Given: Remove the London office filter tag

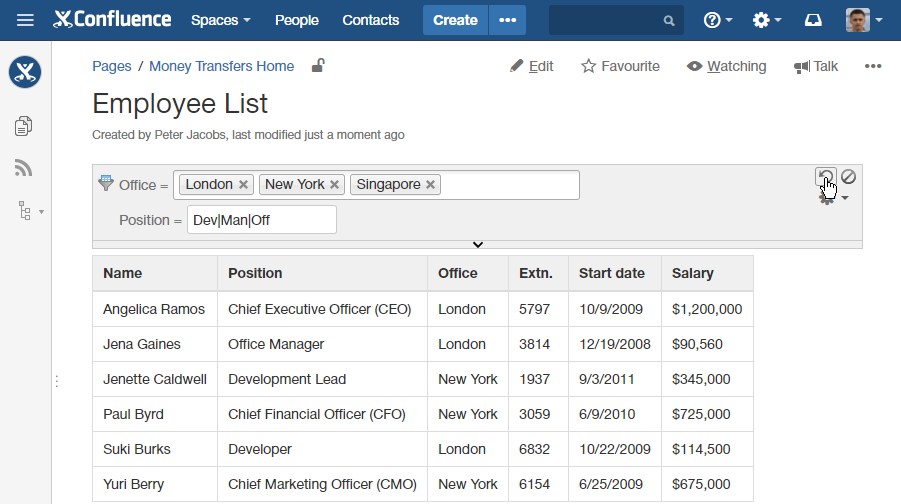Looking at the screenshot, I should point(243,185).
